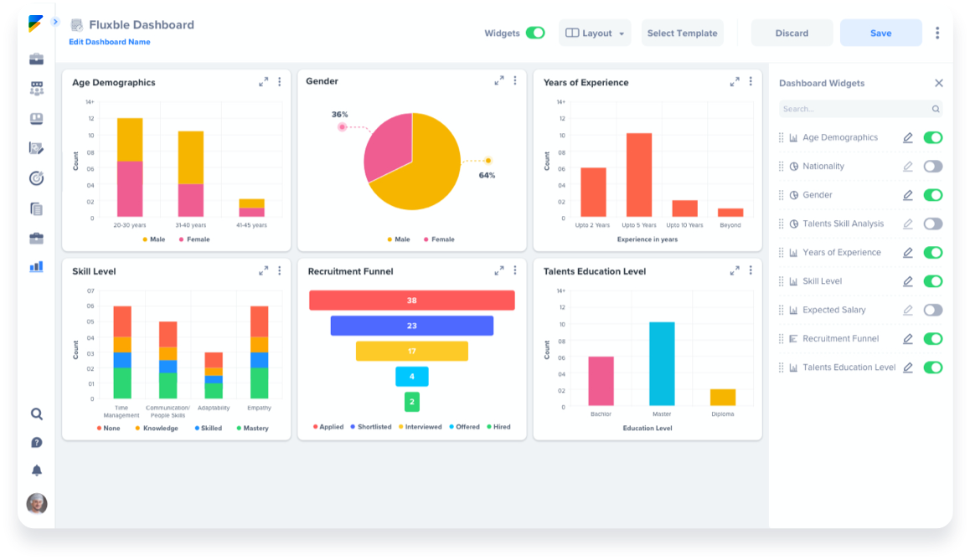Toggle off Years of Experience widget
Image resolution: width=970 pixels, height=560 pixels.
click(x=933, y=253)
